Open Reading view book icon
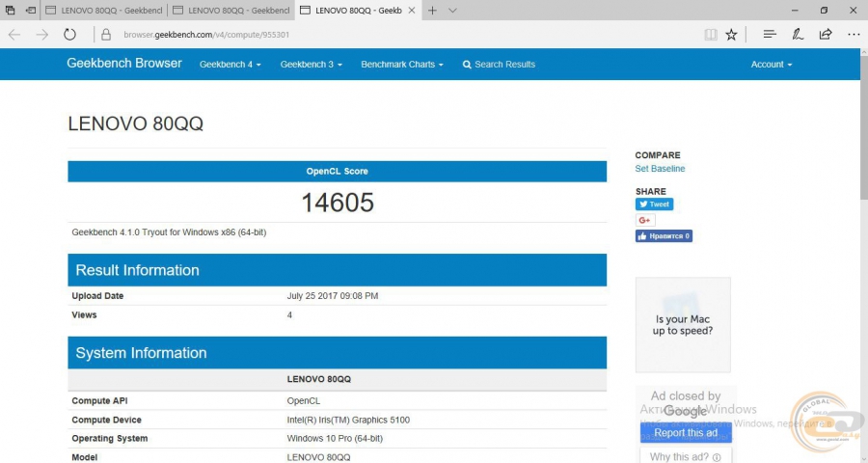Viewport: 868px width, 463px height. tap(710, 35)
